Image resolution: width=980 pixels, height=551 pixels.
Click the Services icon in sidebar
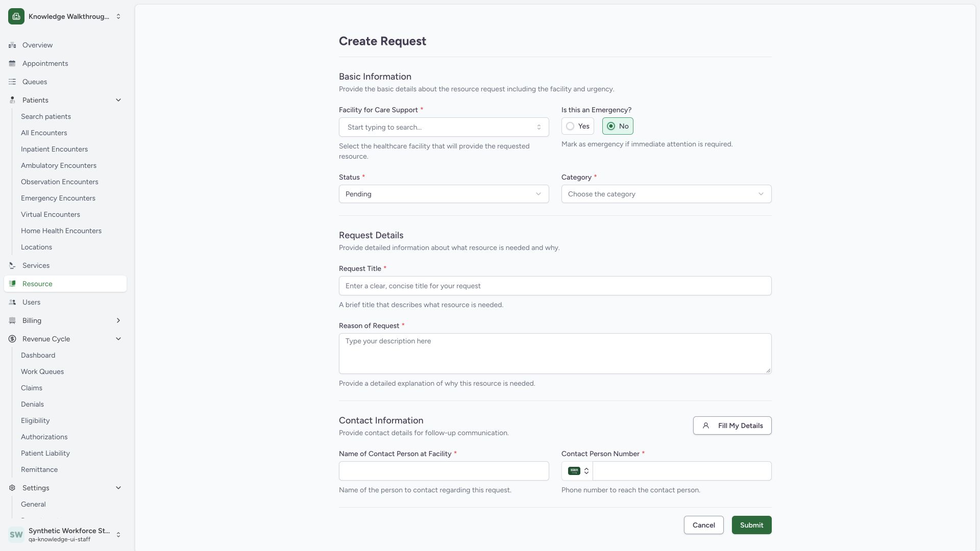(12, 265)
